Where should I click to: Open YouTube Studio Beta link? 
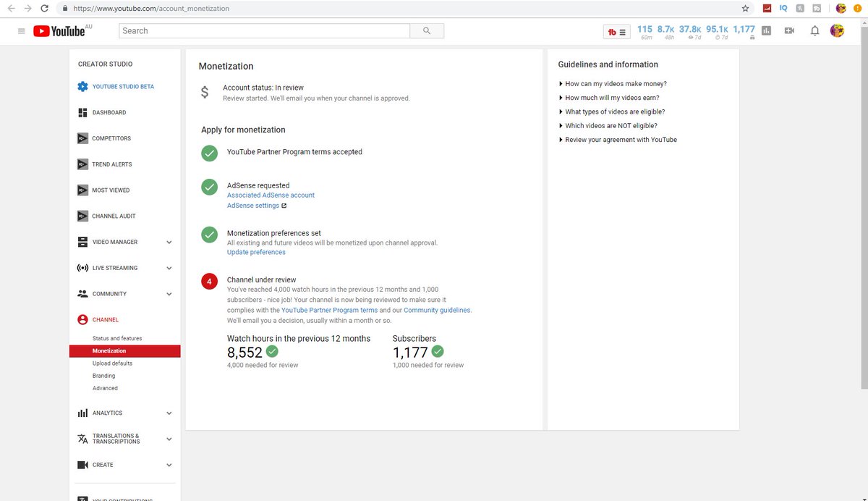(123, 87)
